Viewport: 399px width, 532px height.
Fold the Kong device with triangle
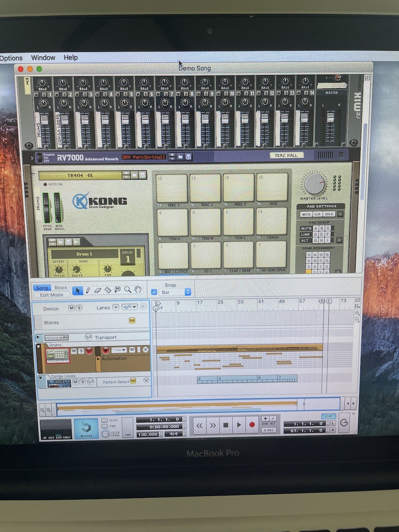point(34,175)
